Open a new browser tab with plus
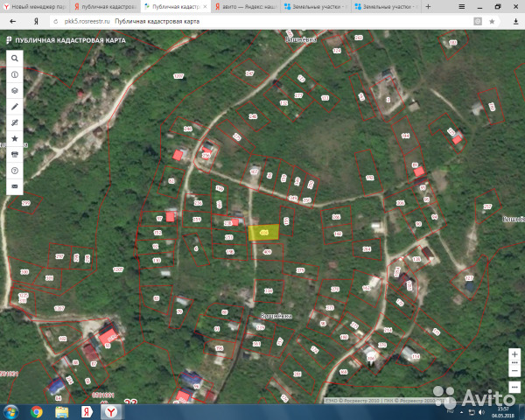The image size is (525, 420). [x=428, y=7]
